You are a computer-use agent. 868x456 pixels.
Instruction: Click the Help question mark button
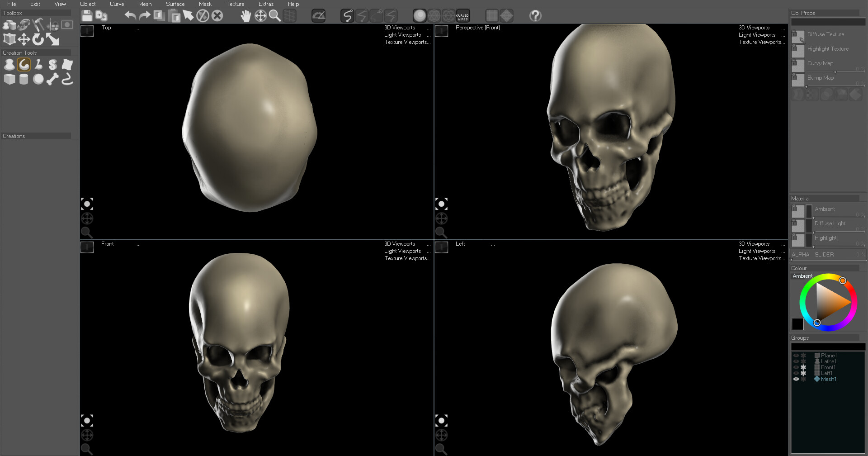535,15
